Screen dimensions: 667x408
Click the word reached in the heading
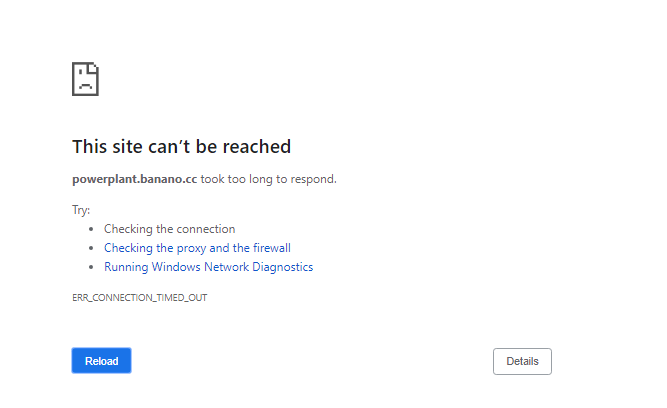(257, 147)
